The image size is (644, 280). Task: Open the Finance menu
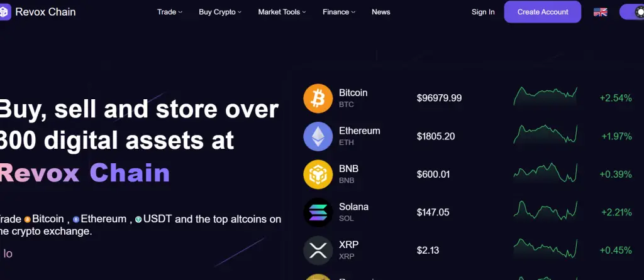coord(338,12)
